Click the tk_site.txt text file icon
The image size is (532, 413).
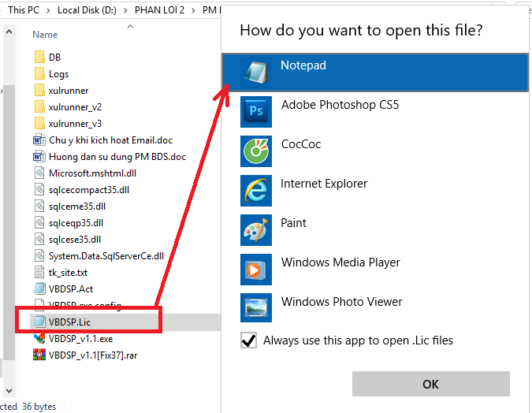(x=39, y=272)
